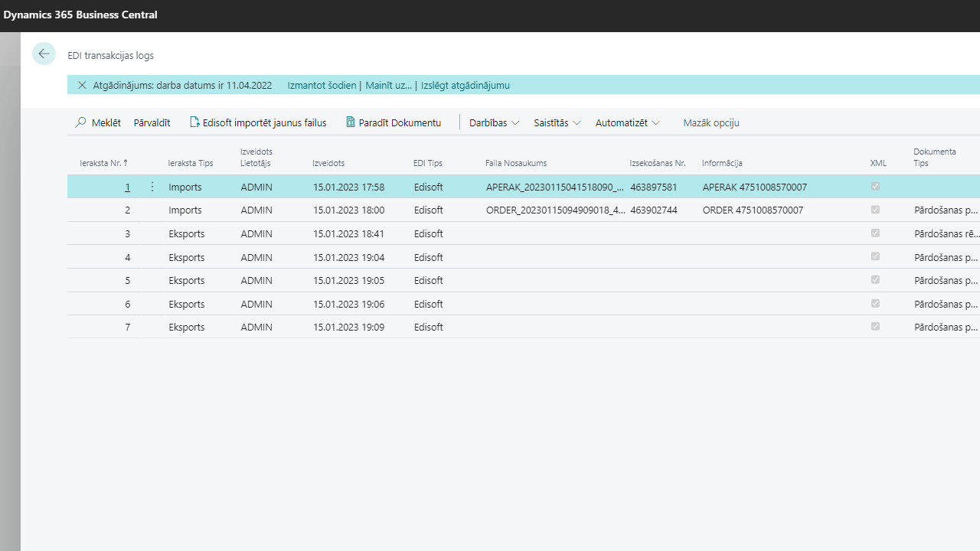
Task: Click the Meklēt magnifier search icon
Action: 80,122
